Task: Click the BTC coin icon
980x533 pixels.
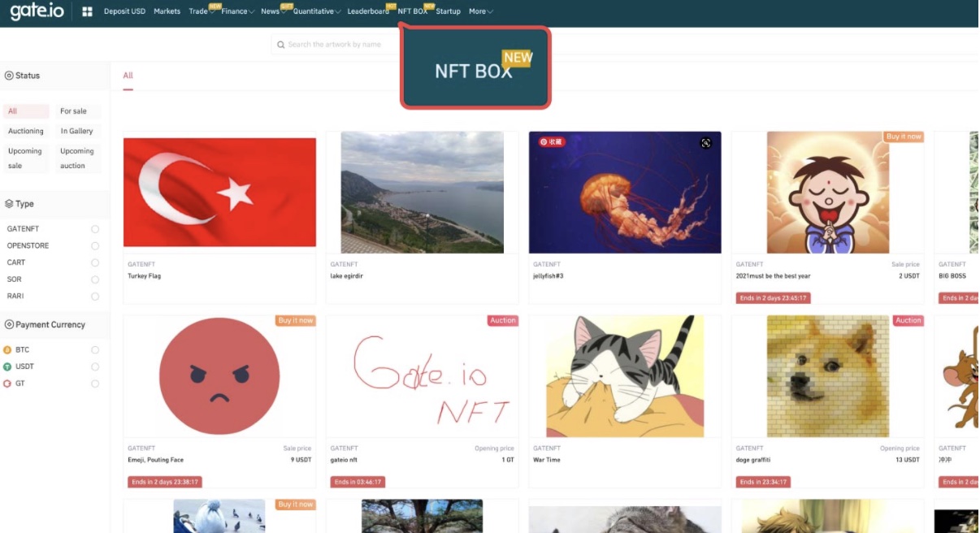Action: (7, 350)
